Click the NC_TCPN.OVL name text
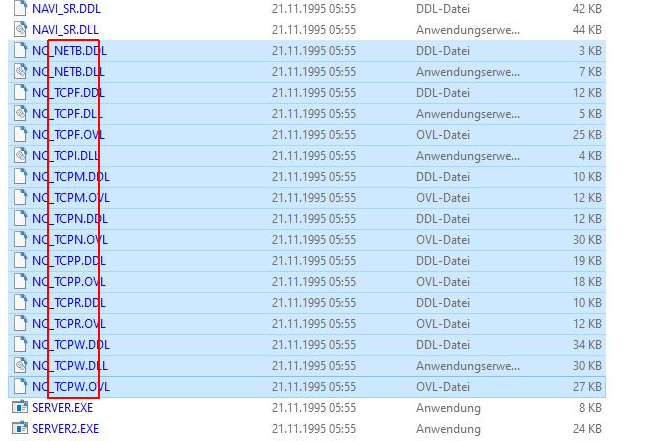This screenshot has height=441, width=648. pyautogui.click(x=70, y=240)
